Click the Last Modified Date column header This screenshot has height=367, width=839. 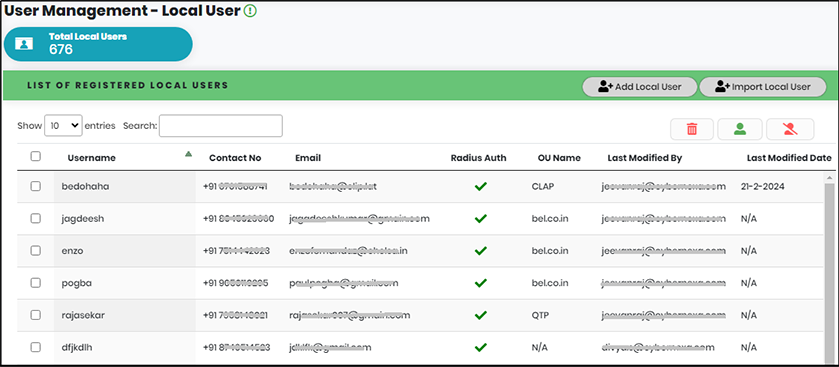point(789,158)
